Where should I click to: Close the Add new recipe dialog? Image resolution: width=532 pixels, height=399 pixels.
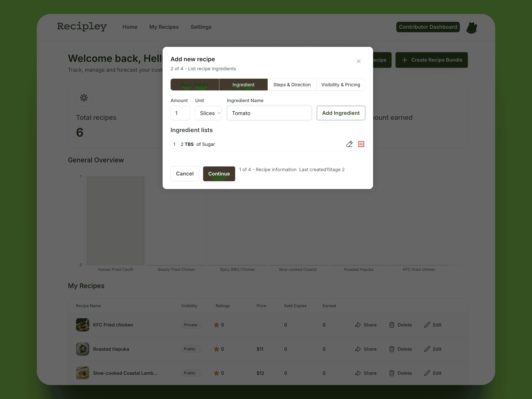point(359,61)
